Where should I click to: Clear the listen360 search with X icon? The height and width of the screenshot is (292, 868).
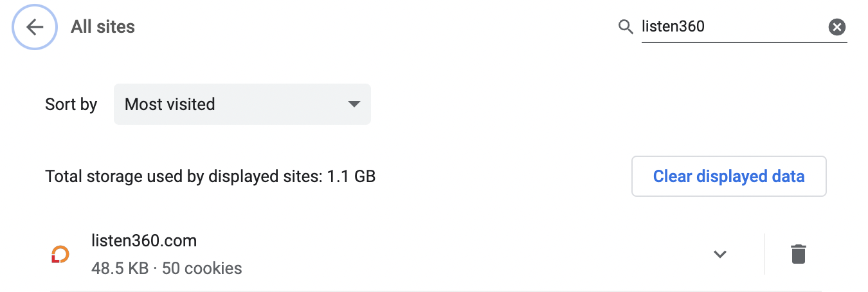pos(836,27)
